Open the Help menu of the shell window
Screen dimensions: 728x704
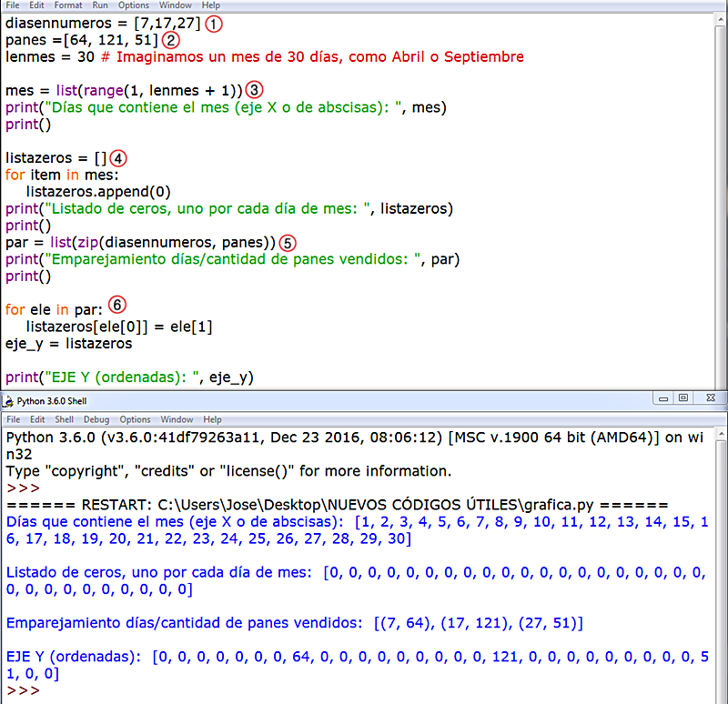(210, 419)
